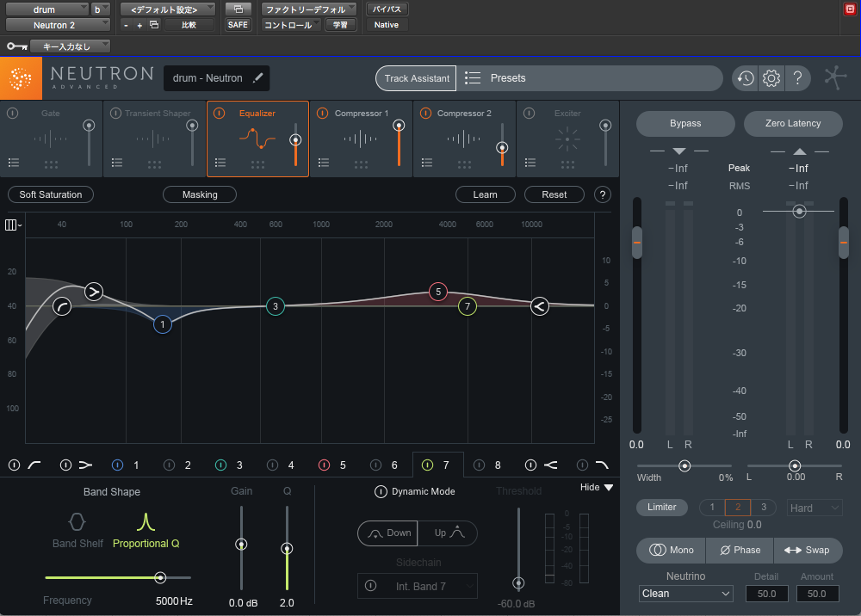Toggle the Equalizer module power button
This screenshot has height=616, width=861.
[219, 113]
